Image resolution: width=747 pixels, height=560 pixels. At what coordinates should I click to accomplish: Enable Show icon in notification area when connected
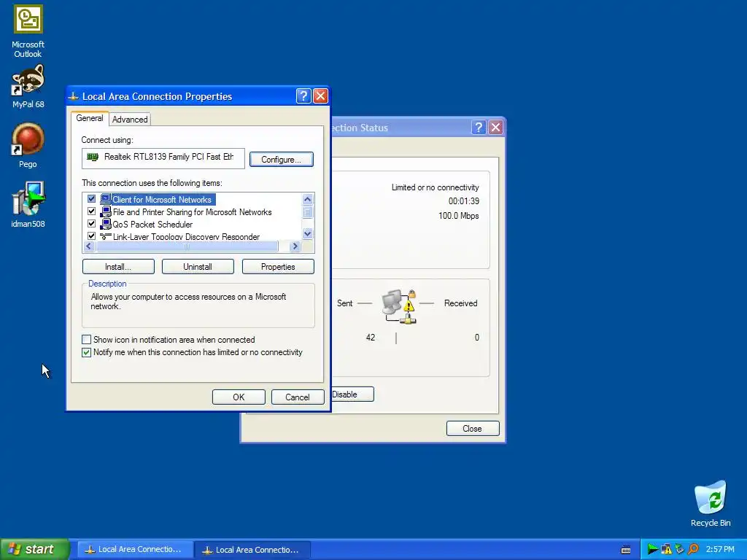[x=86, y=340]
